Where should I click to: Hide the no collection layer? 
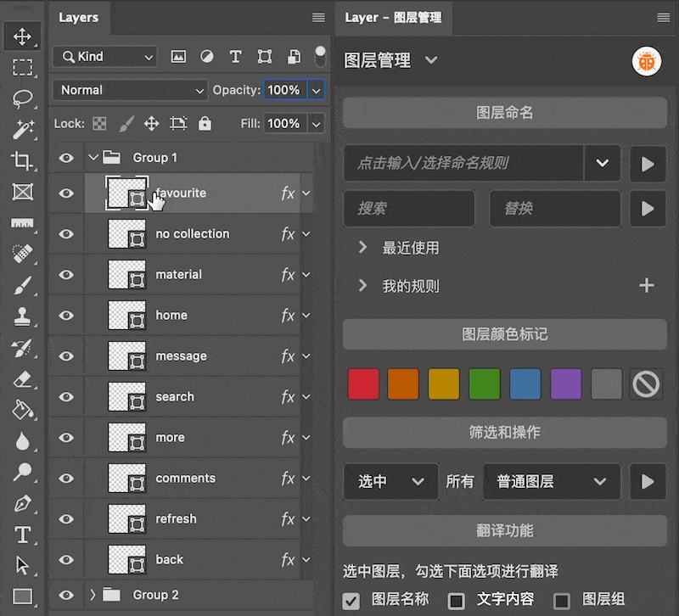coord(66,234)
